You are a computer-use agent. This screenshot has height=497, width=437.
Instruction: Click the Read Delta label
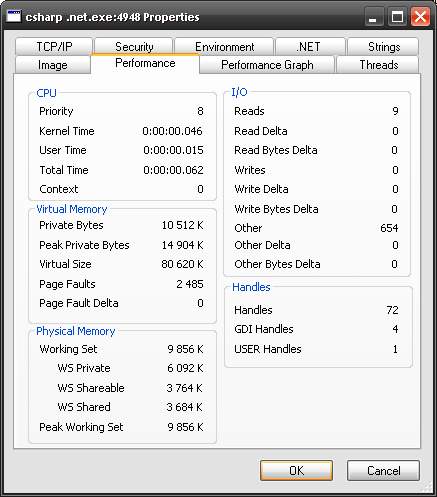[x=261, y=131]
